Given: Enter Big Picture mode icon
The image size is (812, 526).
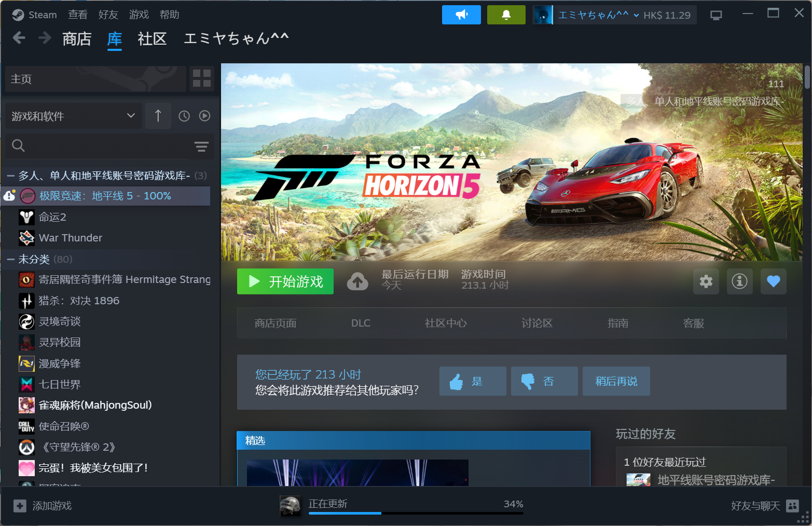Looking at the screenshot, I should tap(716, 15).
